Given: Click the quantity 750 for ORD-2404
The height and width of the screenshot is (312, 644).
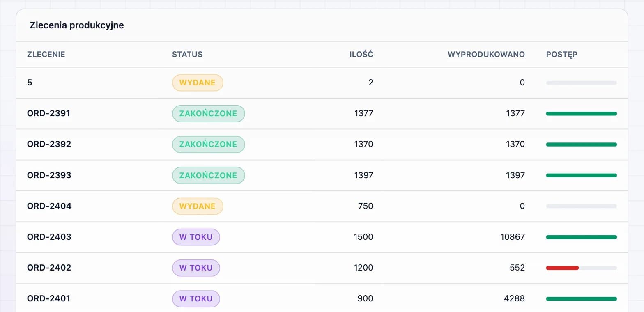Looking at the screenshot, I should pyautogui.click(x=366, y=206).
